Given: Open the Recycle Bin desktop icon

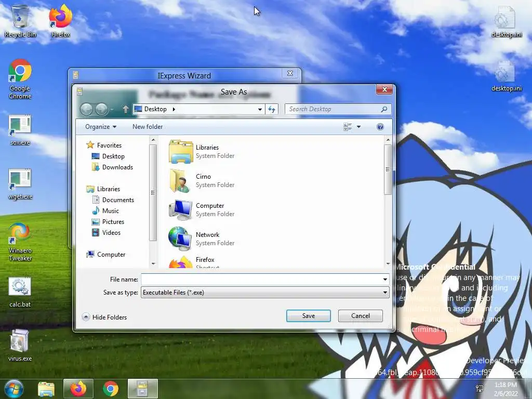Looking at the screenshot, I should [x=20, y=21].
